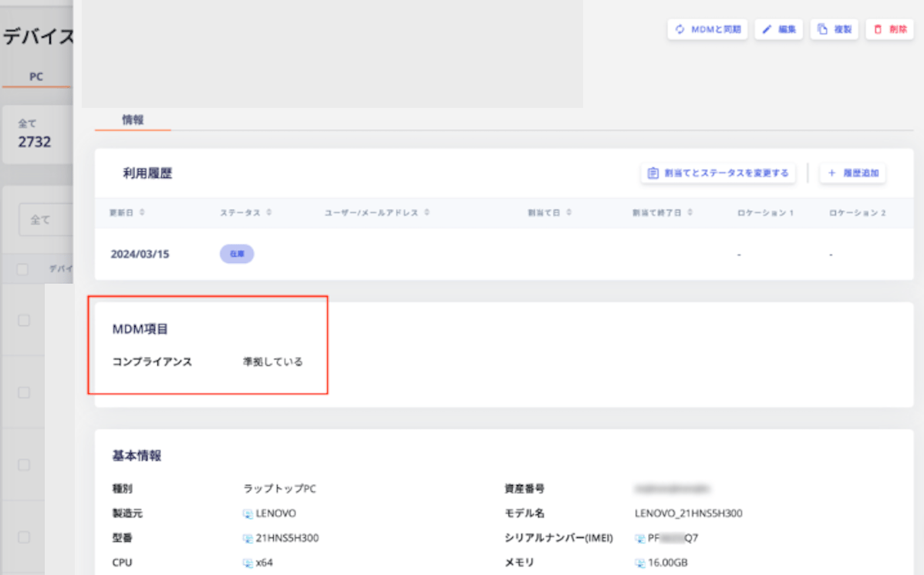Sort by 割当て日 using its arrow icon
Screen dimensions: 924x575
(568, 212)
